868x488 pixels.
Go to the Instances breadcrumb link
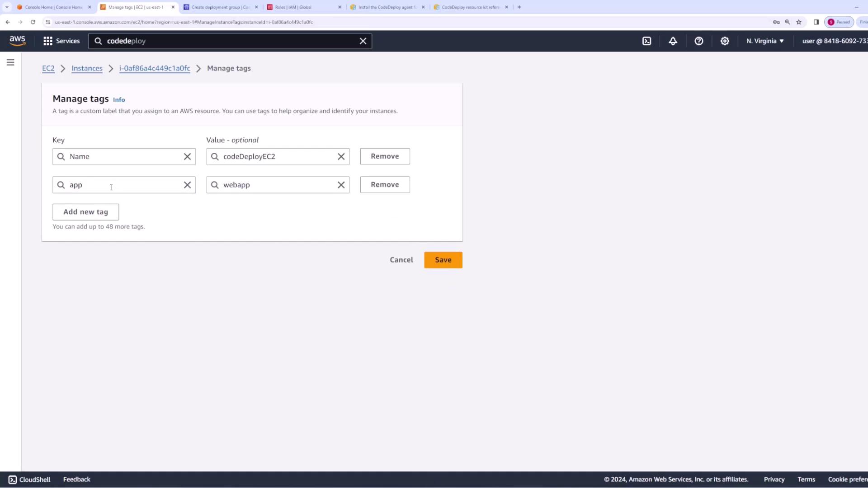[x=87, y=68]
